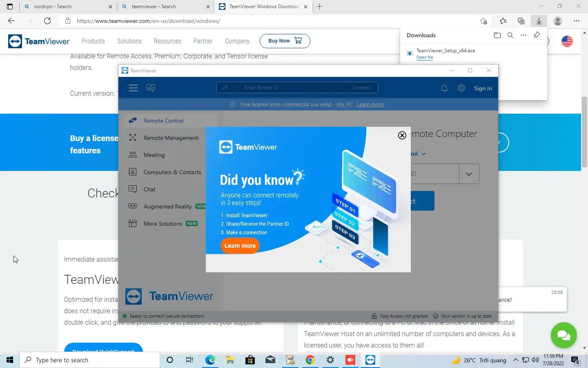This screenshot has width=588, height=368.
Task: Open Google Chrome from taskbar
Action: point(310,360)
